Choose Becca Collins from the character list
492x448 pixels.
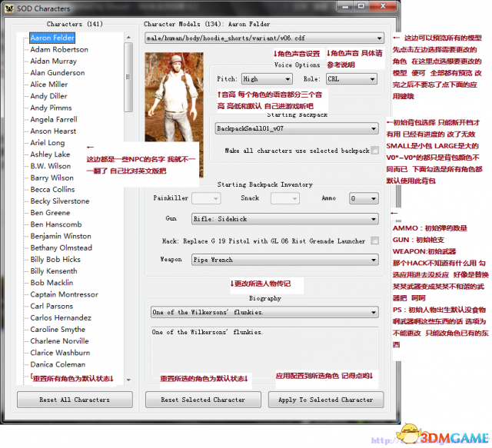52,190
